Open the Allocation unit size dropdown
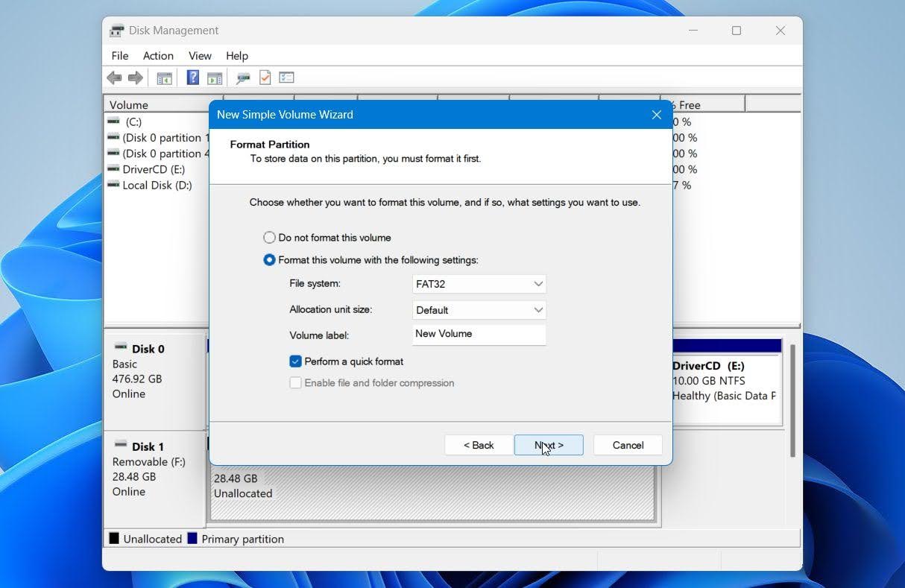 pyautogui.click(x=479, y=310)
